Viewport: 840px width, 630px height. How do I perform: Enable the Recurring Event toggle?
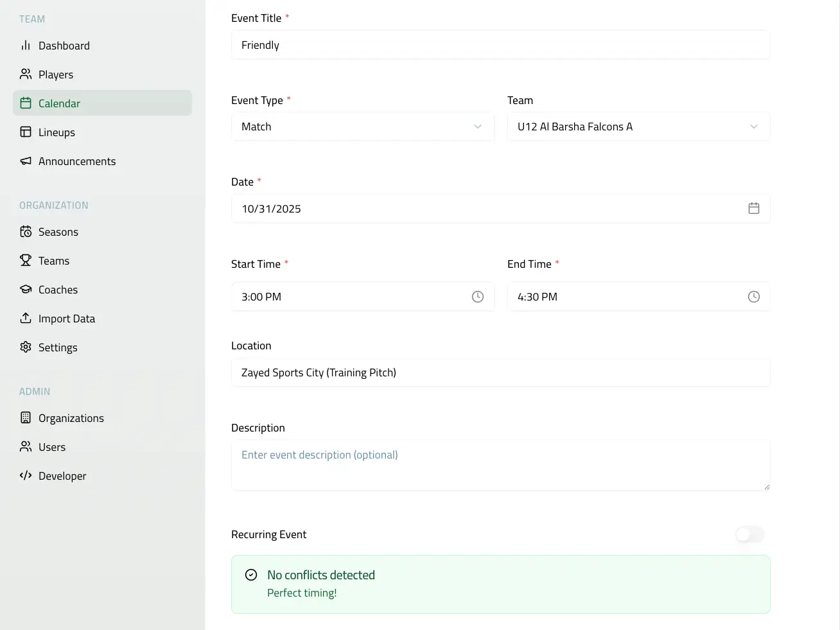[x=749, y=534]
